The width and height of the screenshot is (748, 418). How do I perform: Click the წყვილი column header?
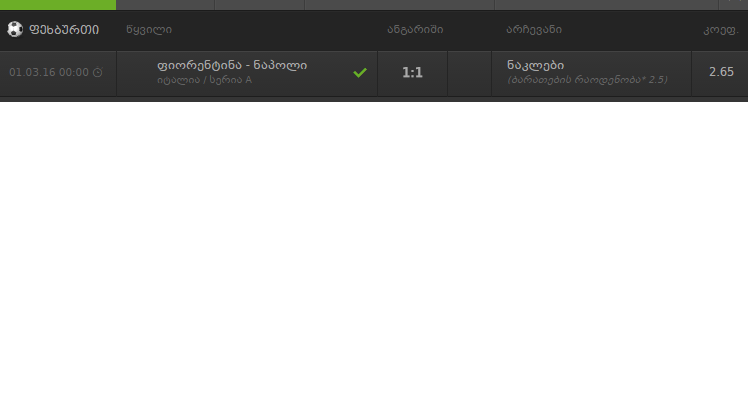(149, 30)
